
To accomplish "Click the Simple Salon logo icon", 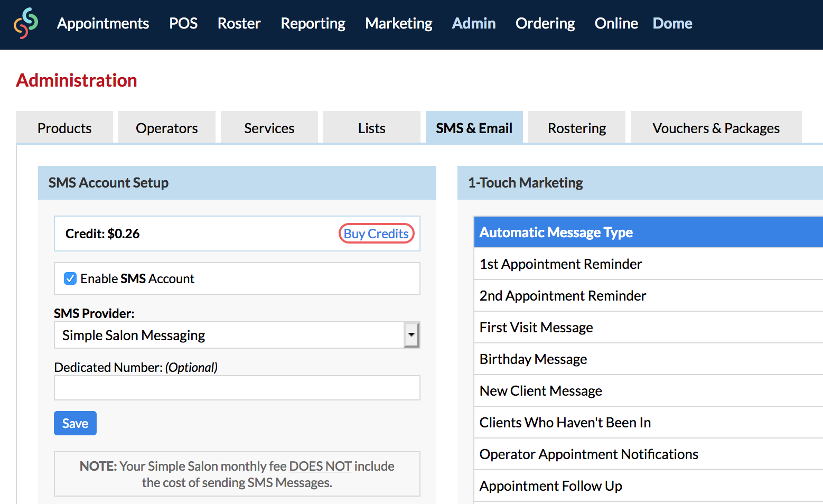I will point(26,23).
